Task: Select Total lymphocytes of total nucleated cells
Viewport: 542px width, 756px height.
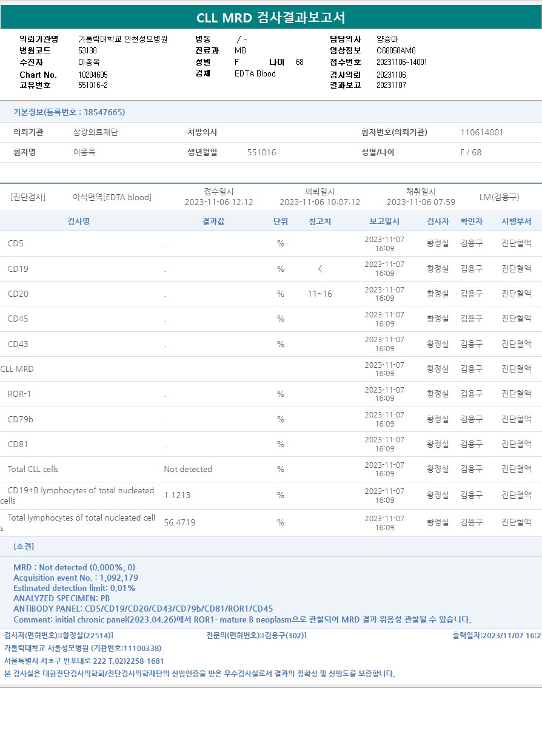Action: (78, 522)
